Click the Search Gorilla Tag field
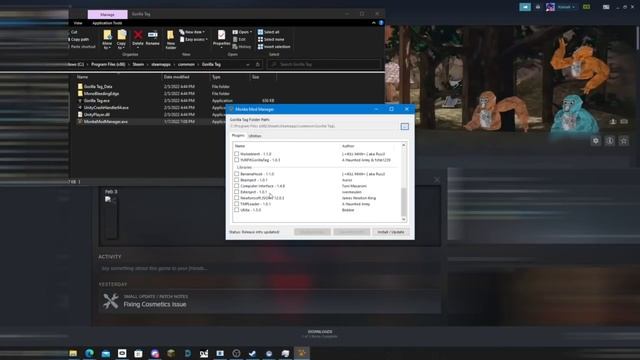The width and height of the screenshot is (640, 360). click(324, 64)
